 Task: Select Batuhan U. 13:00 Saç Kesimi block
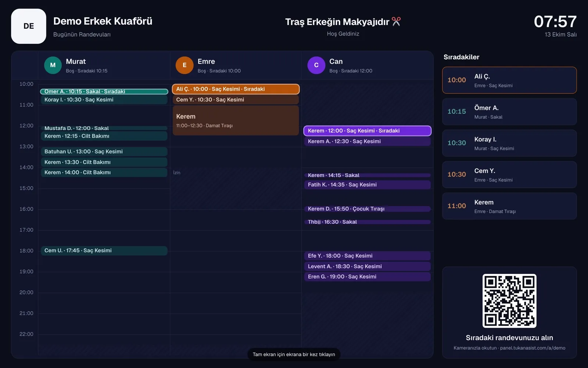pyautogui.click(x=104, y=152)
